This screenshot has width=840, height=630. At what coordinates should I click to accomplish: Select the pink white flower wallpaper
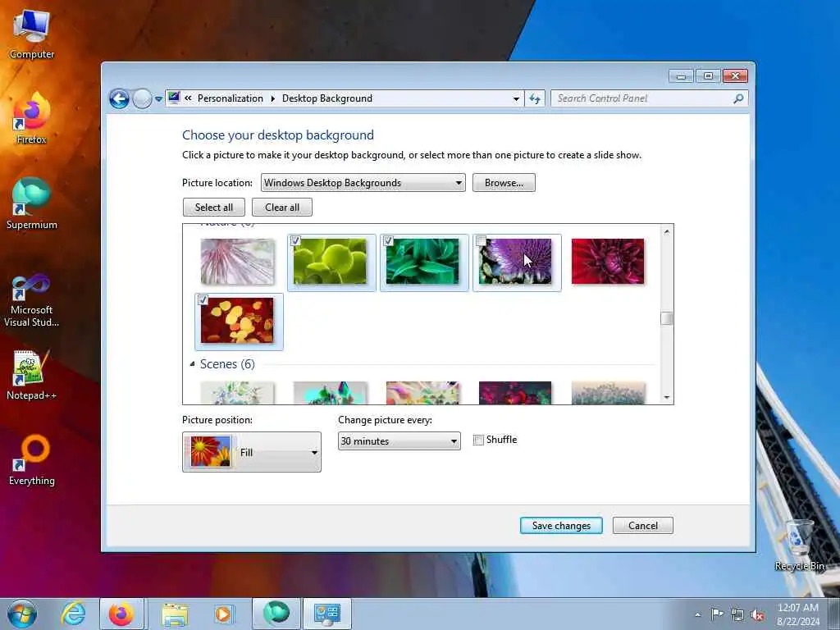click(x=237, y=262)
